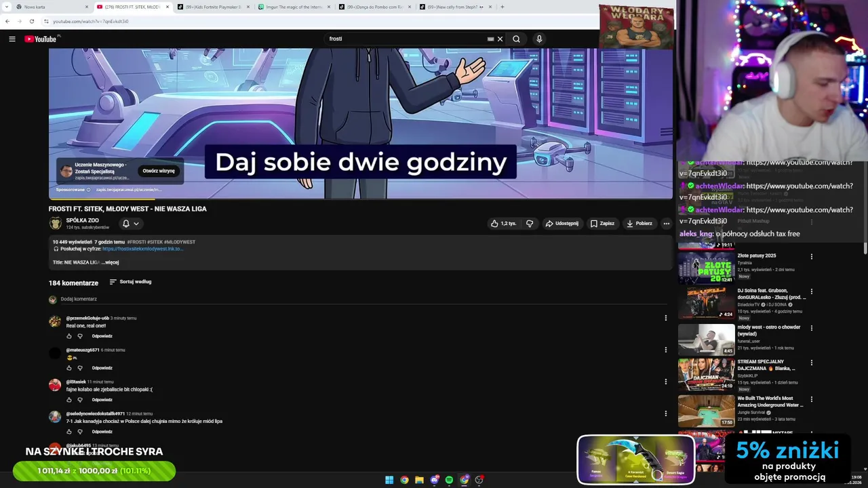The height and width of the screenshot is (488, 868).
Task: Open the YouTube hamburger guide menu
Action: pos(12,39)
